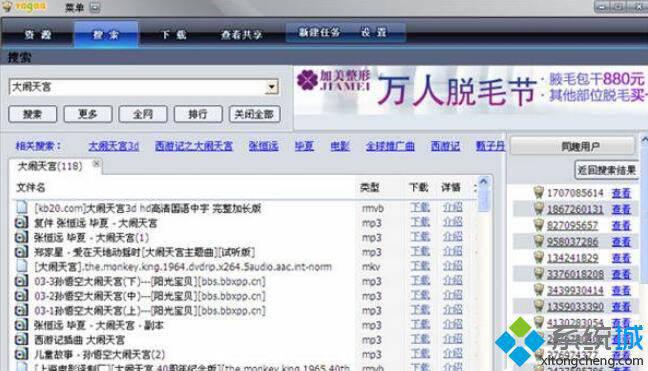The width and height of the screenshot is (648, 371).
Task: Sort results by 类型 column header
Action: click(x=369, y=188)
